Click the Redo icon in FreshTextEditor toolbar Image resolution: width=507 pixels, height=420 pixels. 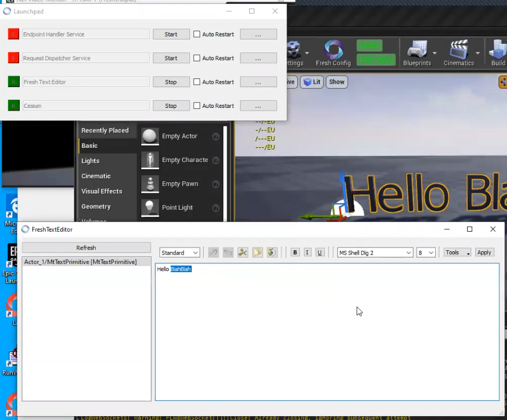click(228, 252)
